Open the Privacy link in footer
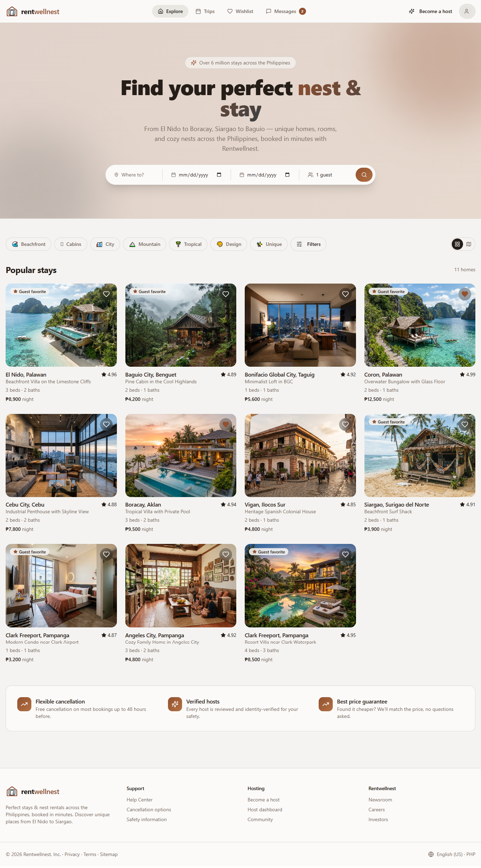Screen dimensions: 481x868 [x=72, y=854]
